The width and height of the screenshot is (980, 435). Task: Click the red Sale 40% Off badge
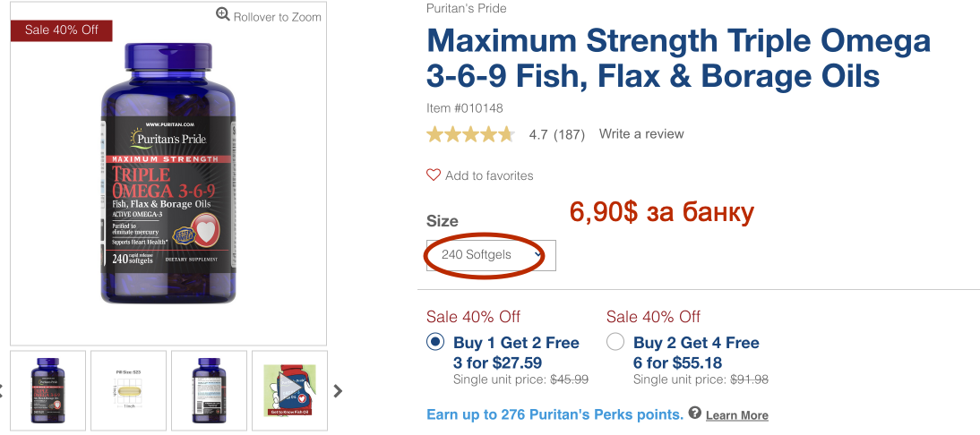(61, 30)
